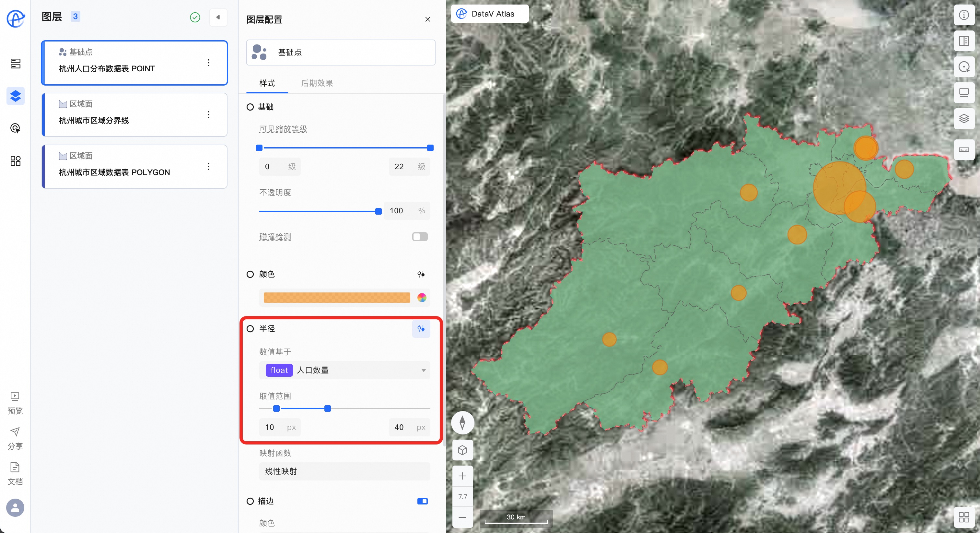Toggle the 半径 data-mapping button
Viewport: 980px width, 533px height.
coord(421,328)
